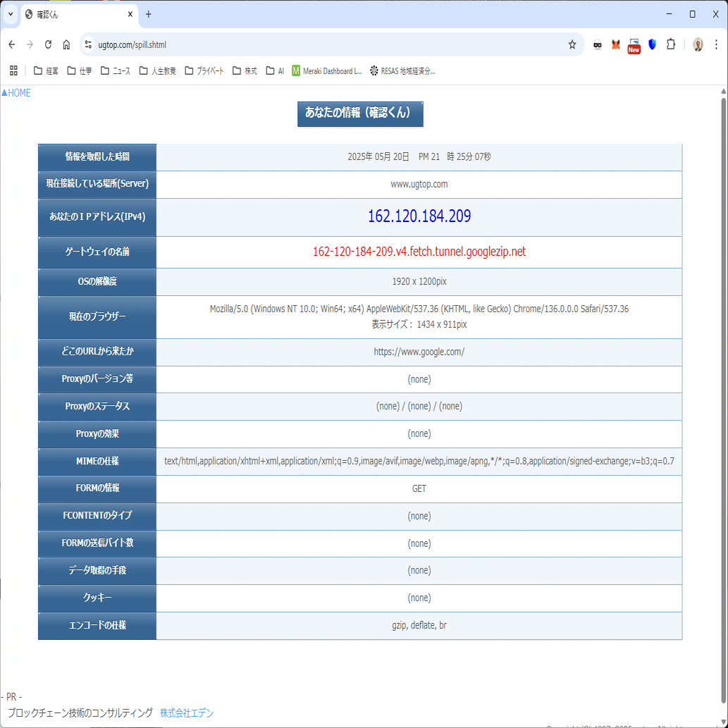Viewport: 728px width, 728px height.
Task: Open the extension marked New
Action: [634, 46]
